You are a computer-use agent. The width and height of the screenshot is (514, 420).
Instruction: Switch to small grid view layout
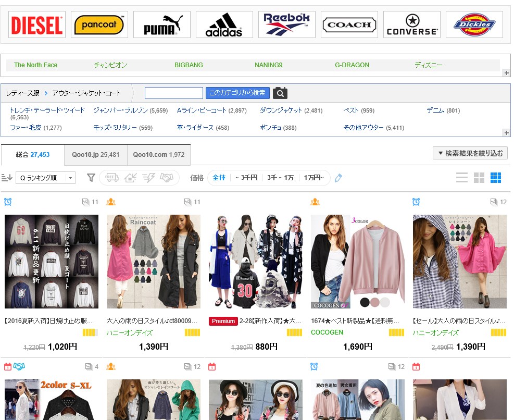496,178
